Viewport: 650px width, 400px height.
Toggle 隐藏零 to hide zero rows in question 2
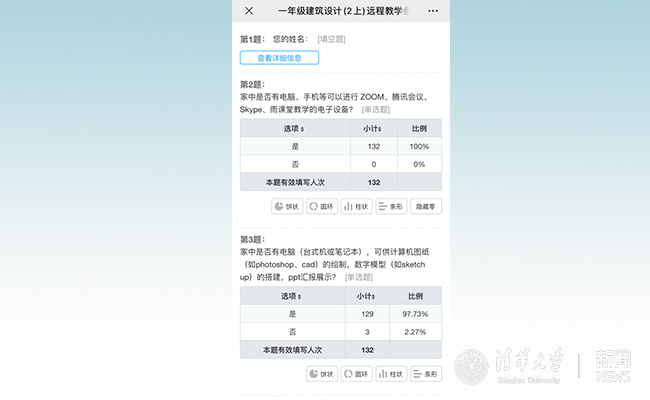click(x=426, y=207)
